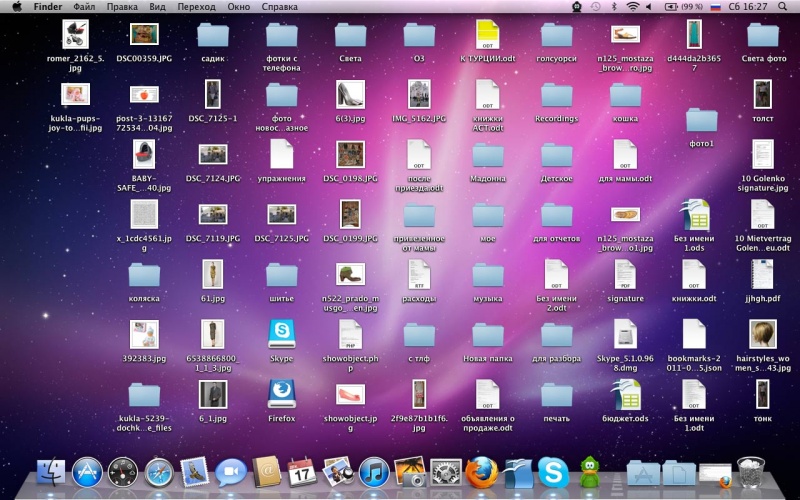This screenshot has height=500, width=800.
Task: Open the Trash in the Dock
Action: 750,472
